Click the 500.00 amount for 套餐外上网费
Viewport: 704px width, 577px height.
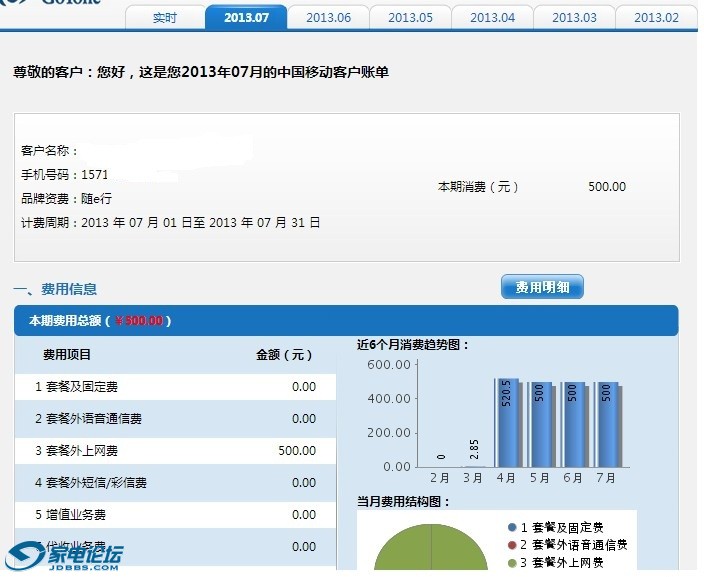pyautogui.click(x=297, y=451)
